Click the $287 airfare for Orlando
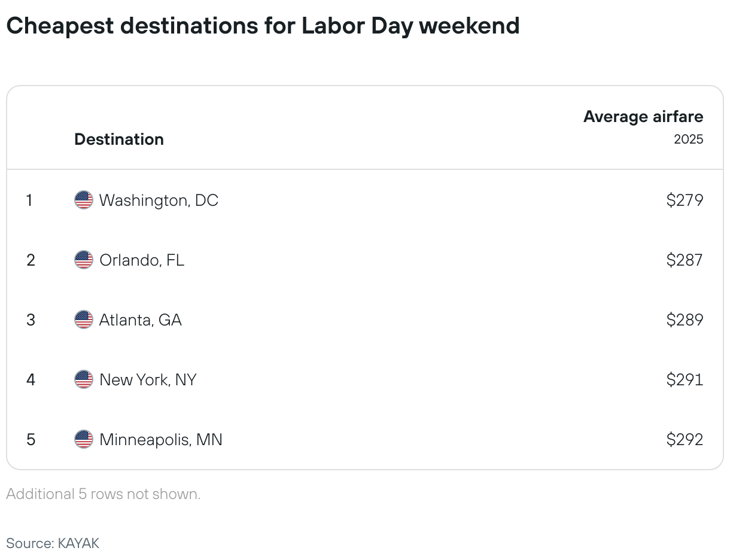The height and width of the screenshot is (560, 730). click(x=685, y=260)
